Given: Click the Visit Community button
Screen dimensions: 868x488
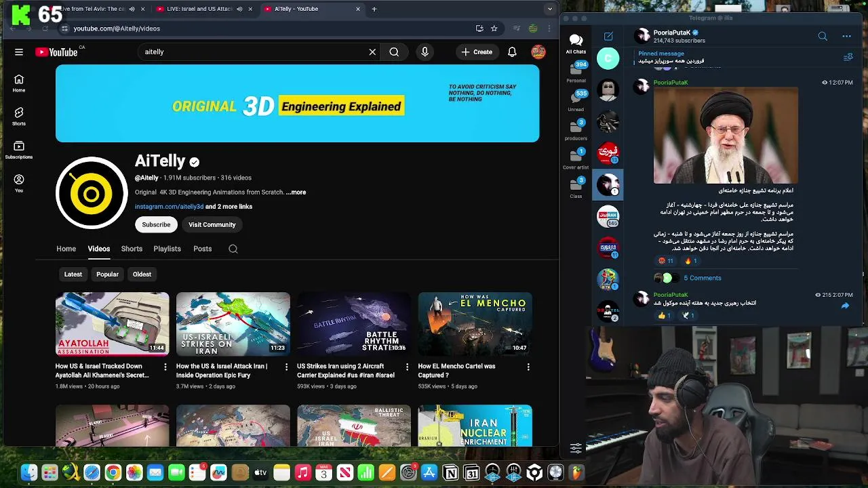Looking at the screenshot, I should click(212, 224).
